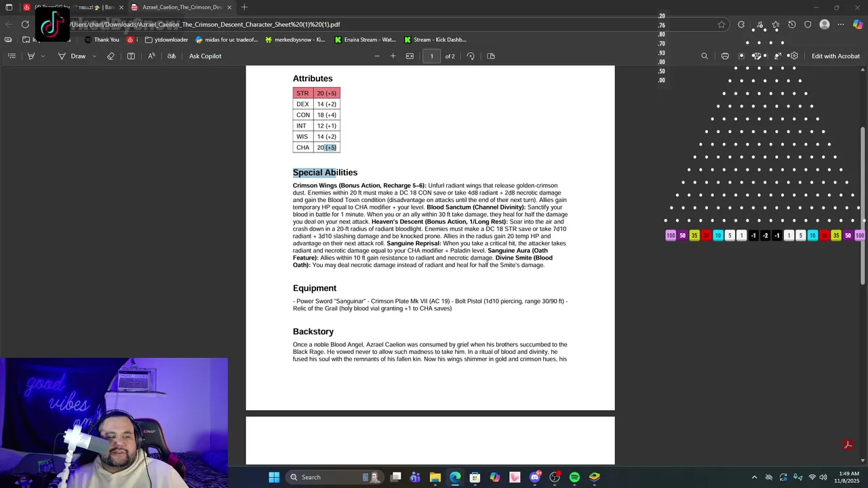Viewport: 868px width, 488px height.
Task: Add this page to favorites star
Action: pyautogui.click(x=722, y=24)
